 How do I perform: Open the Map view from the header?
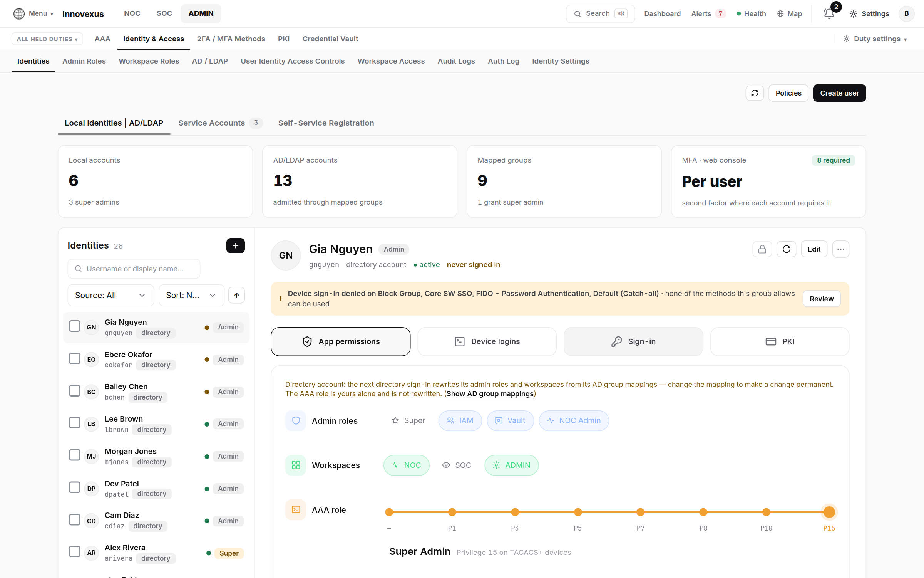[790, 14]
